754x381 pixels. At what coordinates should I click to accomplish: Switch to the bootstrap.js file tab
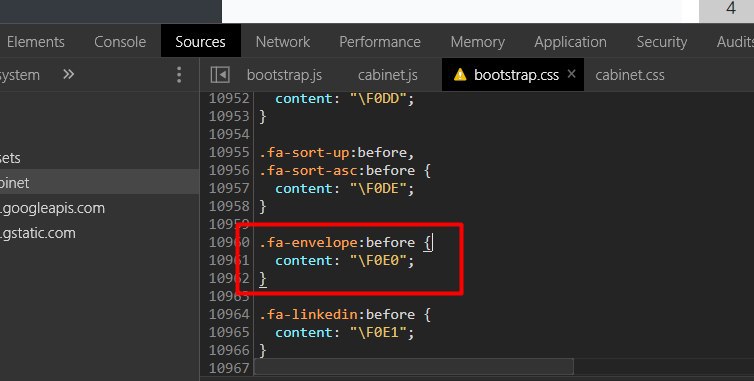coord(284,75)
